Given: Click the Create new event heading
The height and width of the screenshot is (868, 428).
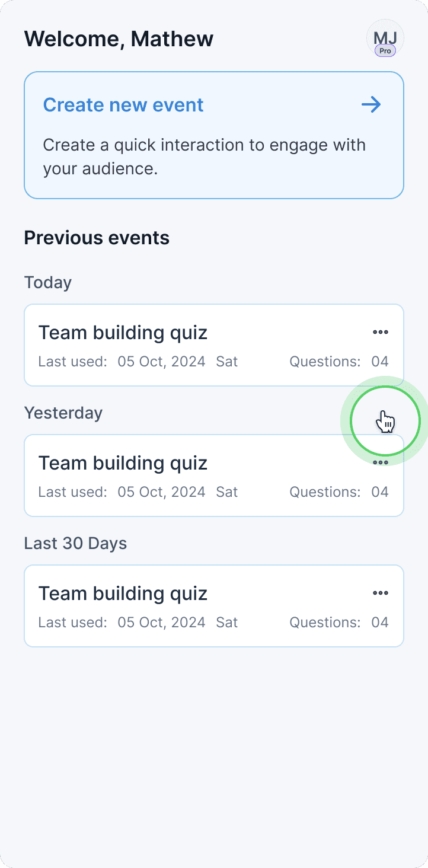Looking at the screenshot, I should (123, 105).
